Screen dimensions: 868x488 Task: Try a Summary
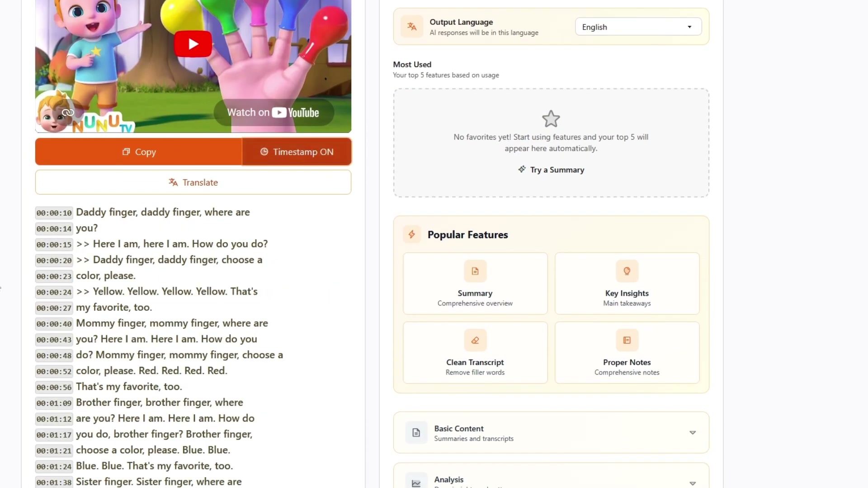click(x=551, y=170)
